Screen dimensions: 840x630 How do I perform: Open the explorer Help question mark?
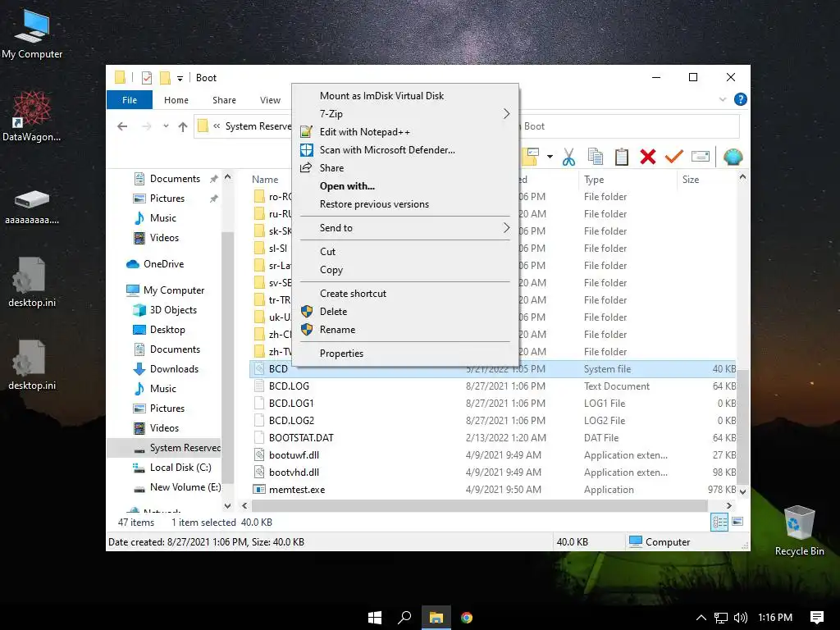pyautogui.click(x=741, y=99)
